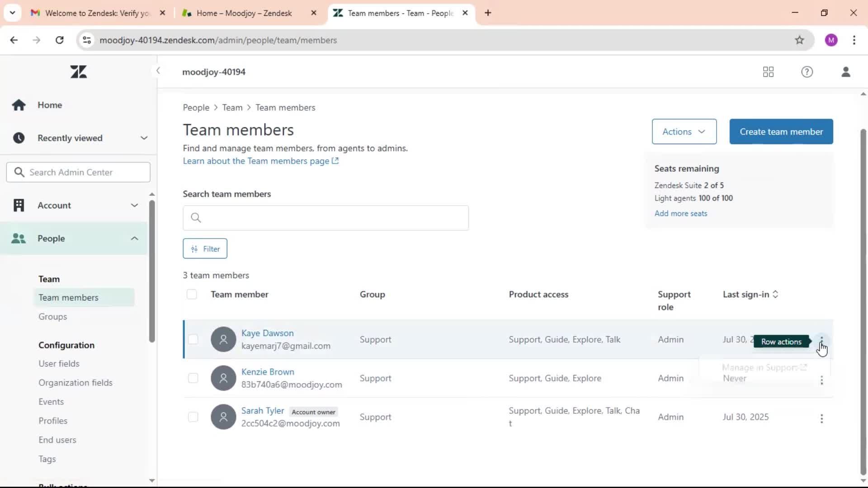Check the box for Kaye Dawson
Screen dimensions: 868x488
click(193, 339)
